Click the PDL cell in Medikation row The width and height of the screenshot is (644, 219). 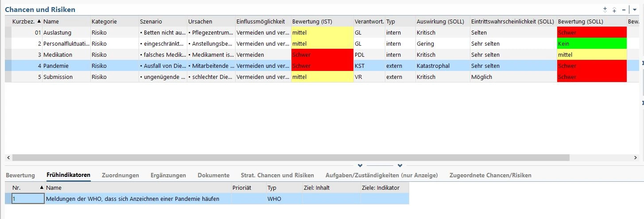[x=369, y=55]
